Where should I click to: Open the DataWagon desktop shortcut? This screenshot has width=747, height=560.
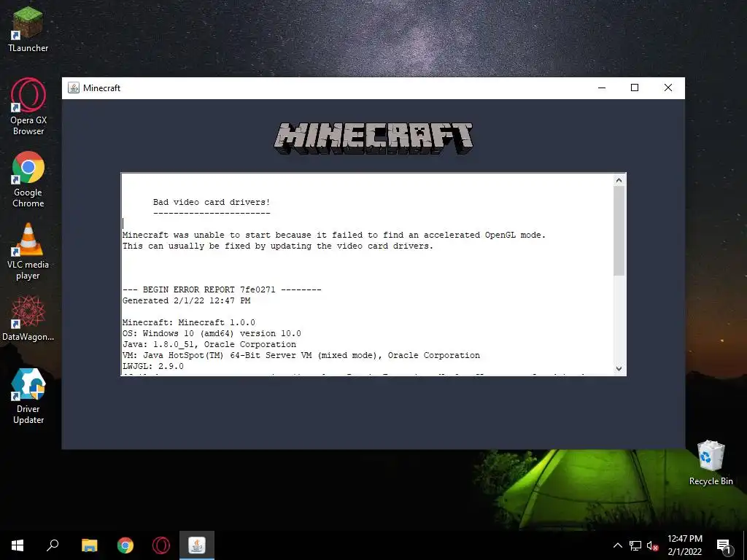(x=28, y=319)
